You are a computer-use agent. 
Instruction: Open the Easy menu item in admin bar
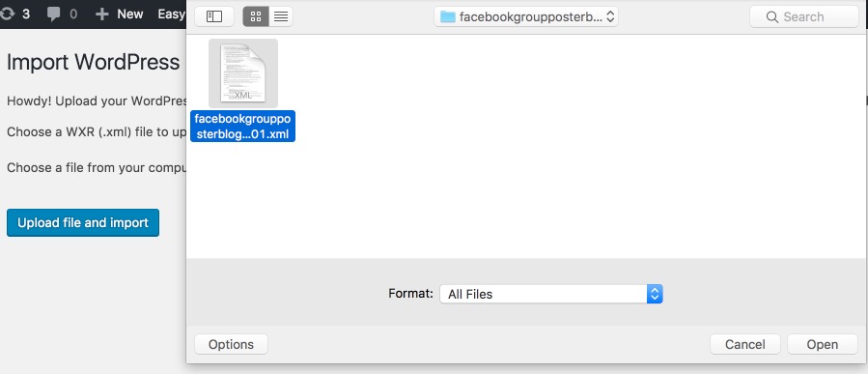pos(171,14)
